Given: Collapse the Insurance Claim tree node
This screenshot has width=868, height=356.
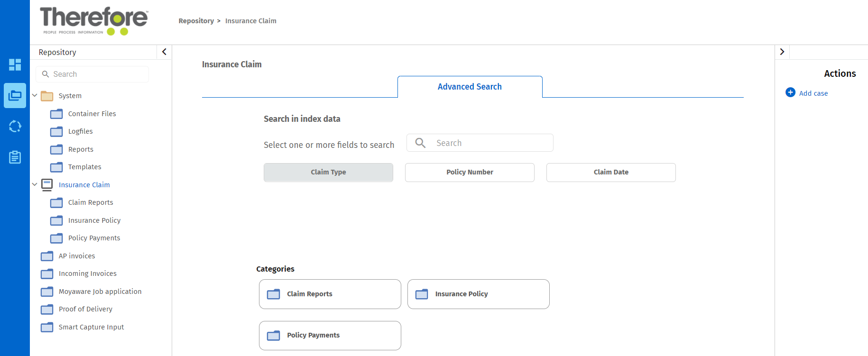Looking at the screenshot, I should coord(35,184).
